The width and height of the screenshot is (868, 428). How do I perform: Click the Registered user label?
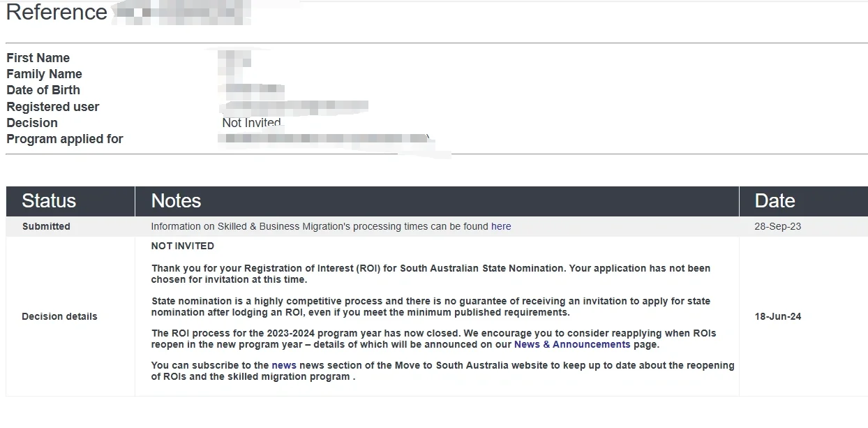click(x=53, y=107)
